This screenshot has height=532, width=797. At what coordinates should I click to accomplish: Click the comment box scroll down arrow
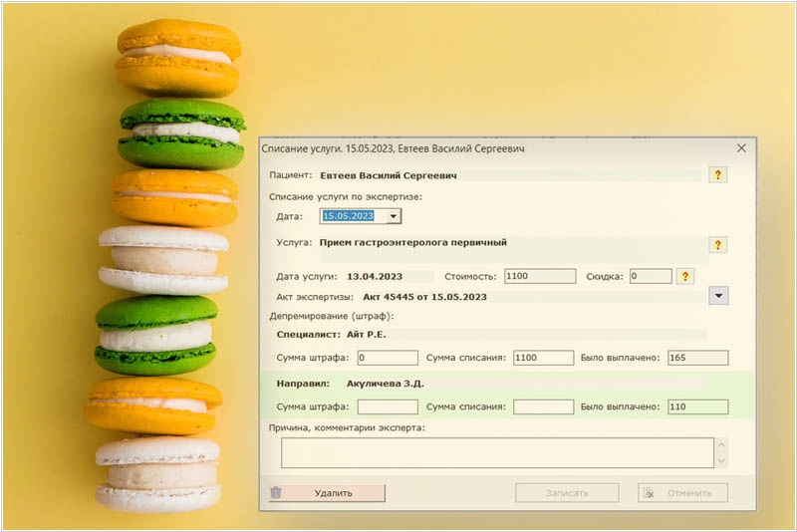pyautogui.click(x=721, y=461)
